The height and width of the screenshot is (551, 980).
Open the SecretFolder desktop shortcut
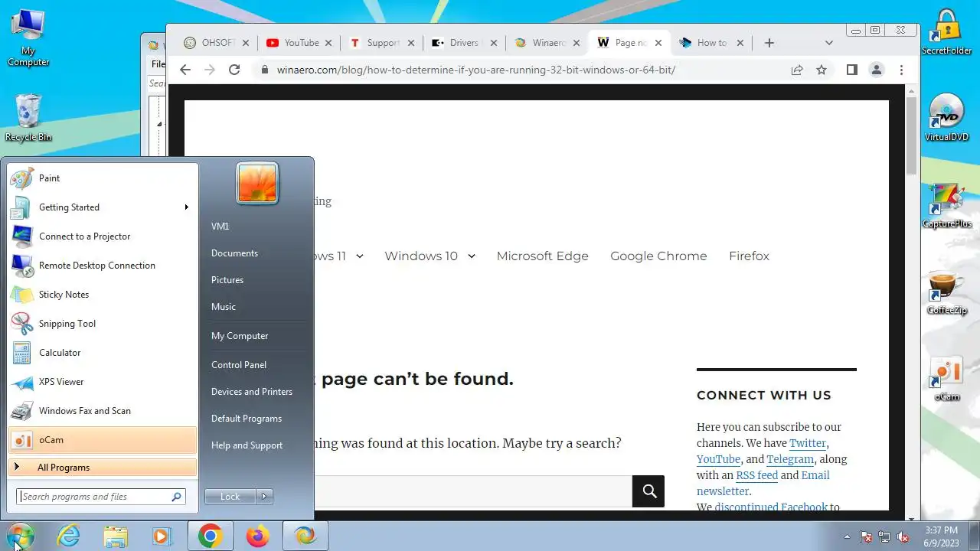947,33
